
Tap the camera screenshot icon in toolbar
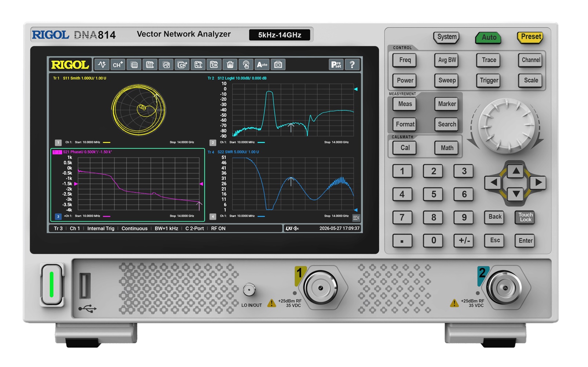pos(278,65)
